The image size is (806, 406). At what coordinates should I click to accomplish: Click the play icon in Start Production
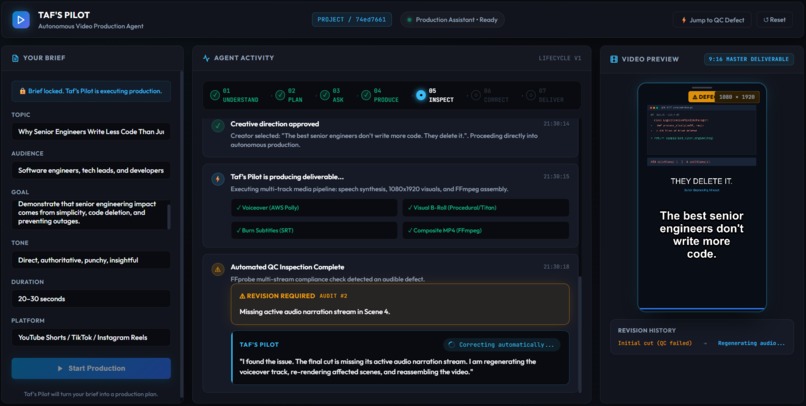(61, 368)
